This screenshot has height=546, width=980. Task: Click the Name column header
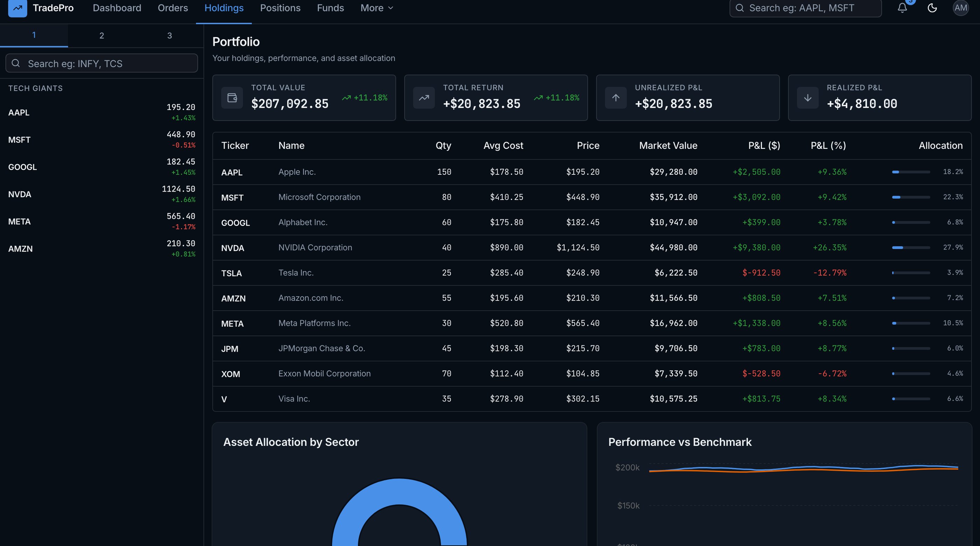pos(292,145)
